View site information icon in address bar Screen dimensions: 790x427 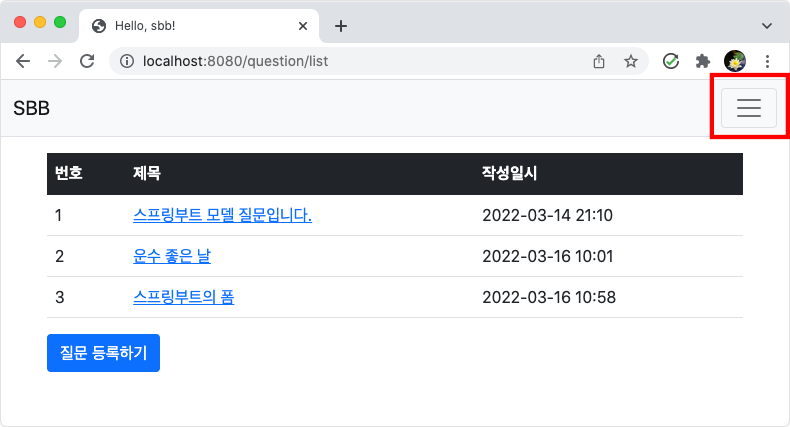click(x=126, y=61)
